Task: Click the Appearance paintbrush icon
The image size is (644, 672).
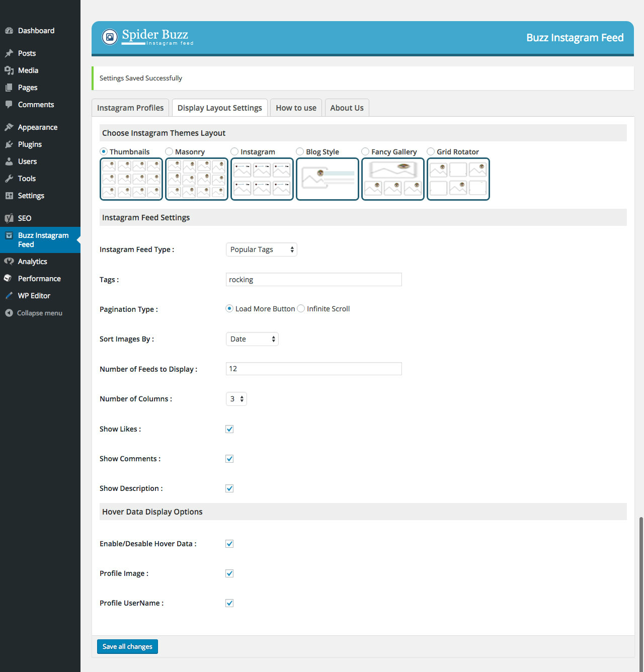Action: (9, 127)
